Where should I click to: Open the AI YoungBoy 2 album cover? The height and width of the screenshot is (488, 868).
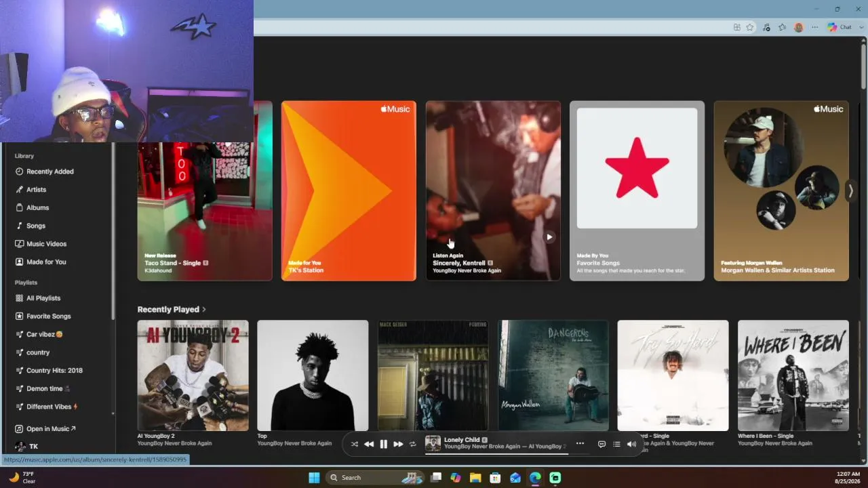coord(193,375)
